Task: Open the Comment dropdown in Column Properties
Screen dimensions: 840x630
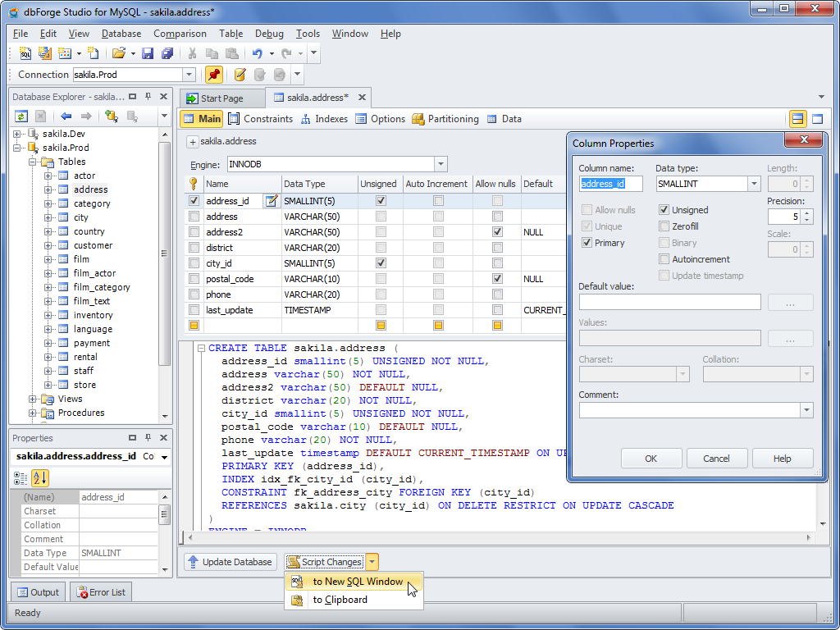Action: (807, 410)
